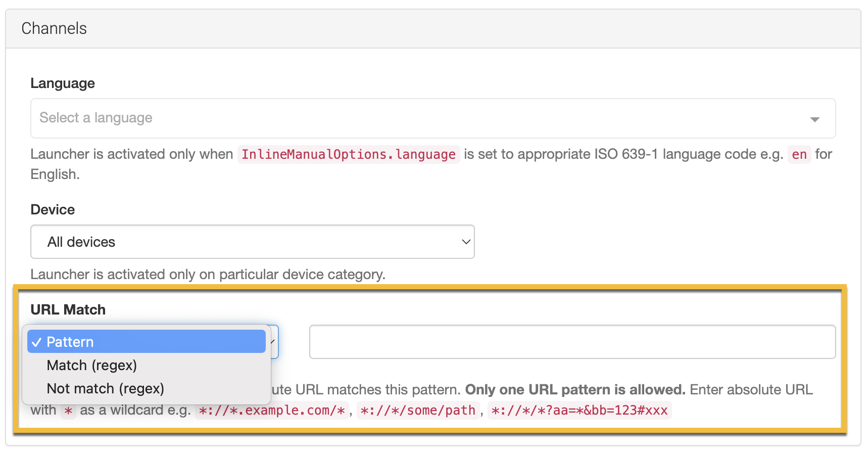Expand the All devices dropdown
The image size is (868, 450).
click(252, 242)
